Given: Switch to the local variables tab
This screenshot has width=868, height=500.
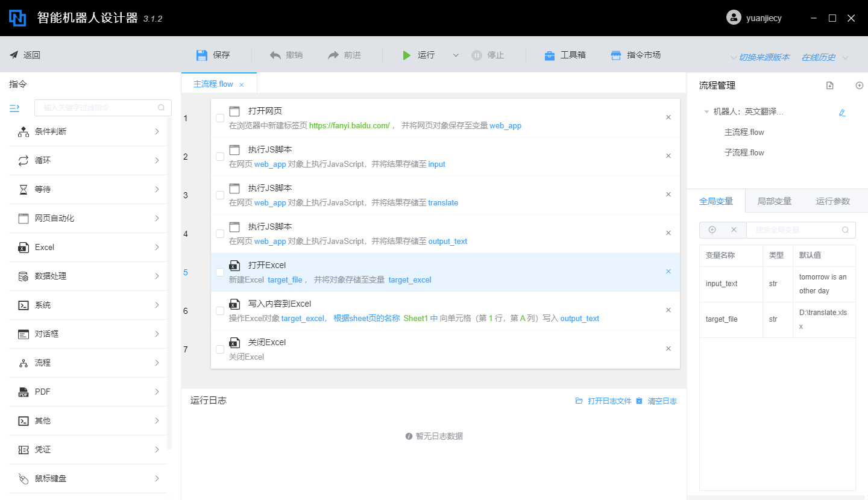Looking at the screenshot, I should 774,201.
